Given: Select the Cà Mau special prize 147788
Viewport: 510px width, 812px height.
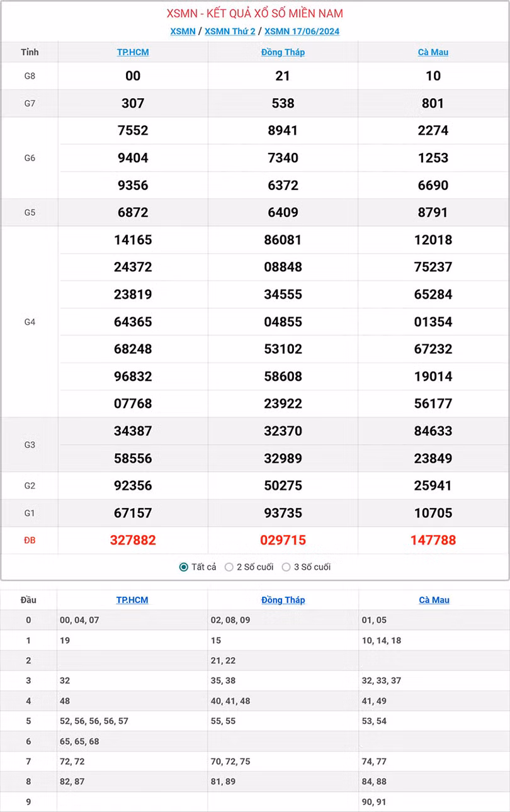Looking at the screenshot, I should pyautogui.click(x=433, y=540).
